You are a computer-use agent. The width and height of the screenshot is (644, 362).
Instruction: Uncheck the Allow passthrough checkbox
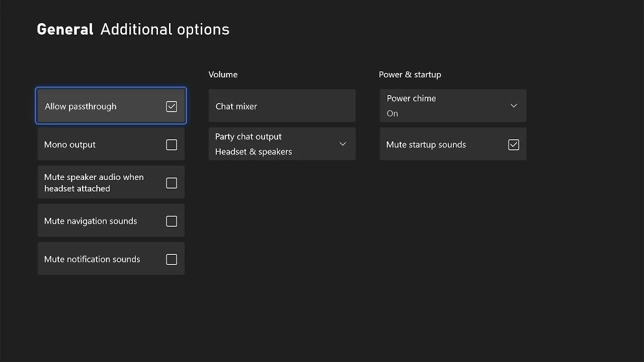[x=172, y=107]
